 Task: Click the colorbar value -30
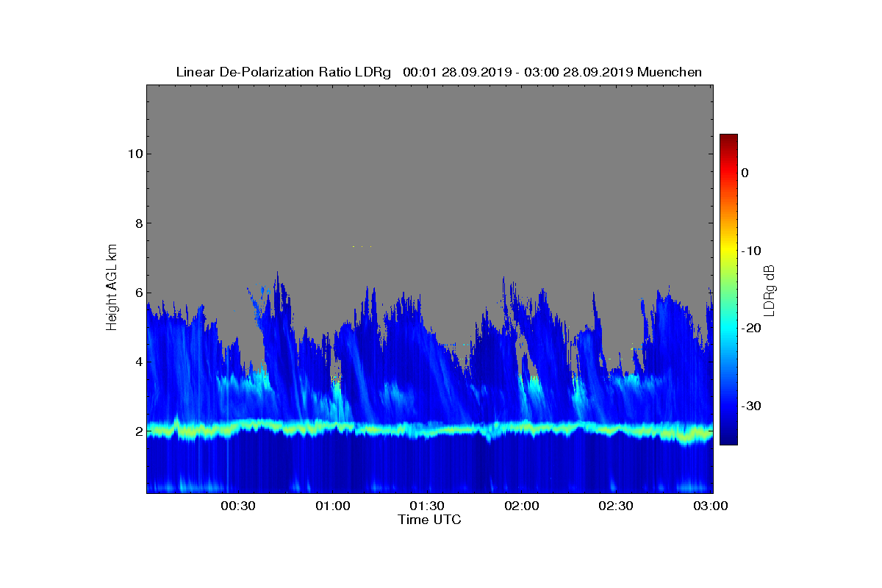click(x=751, y=406)
